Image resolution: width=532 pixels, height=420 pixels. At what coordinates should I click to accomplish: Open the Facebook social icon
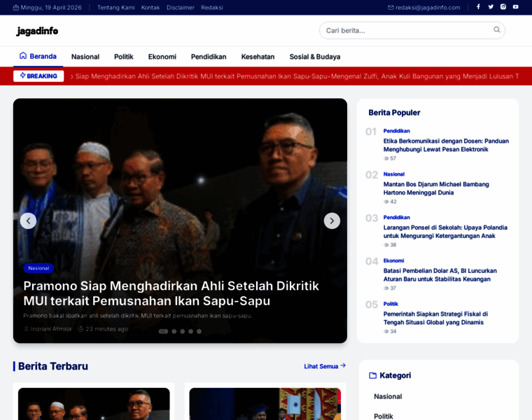(x=478, y=7)
